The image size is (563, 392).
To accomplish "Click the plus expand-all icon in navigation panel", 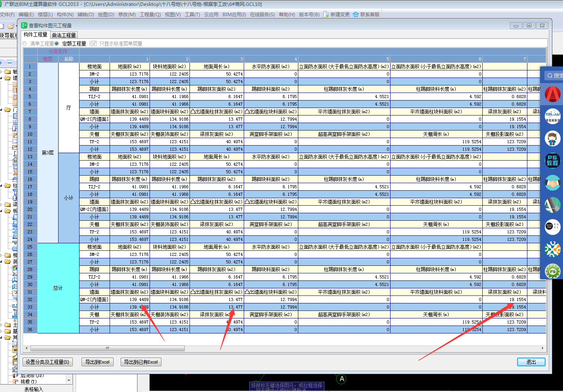I will coord(1,62).
